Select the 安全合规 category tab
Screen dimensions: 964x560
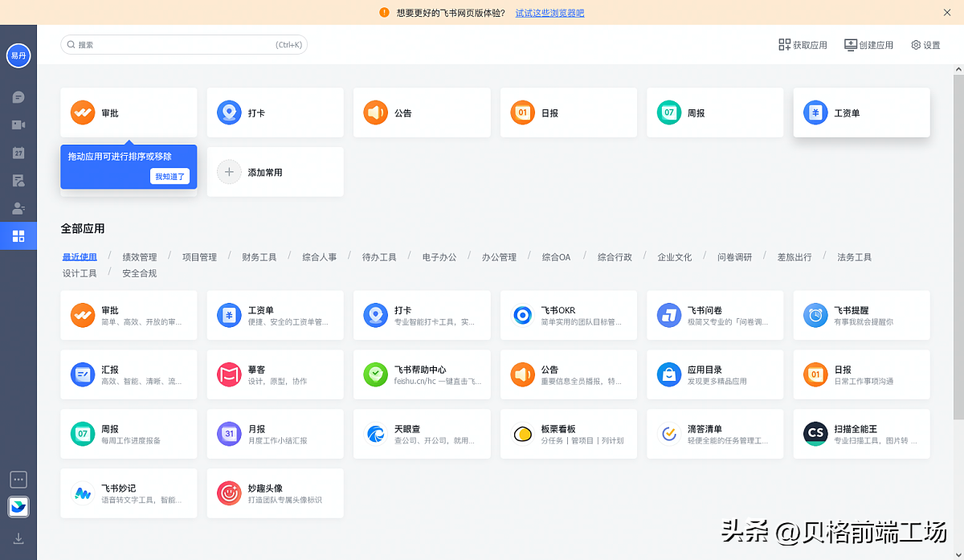pyautogui.click(x=140, y=273)
